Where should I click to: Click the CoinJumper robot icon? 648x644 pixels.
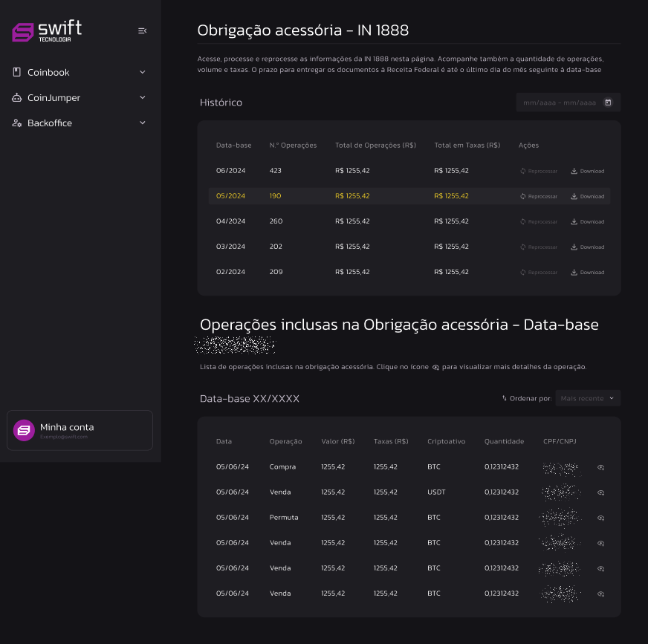tap(16, 97)
